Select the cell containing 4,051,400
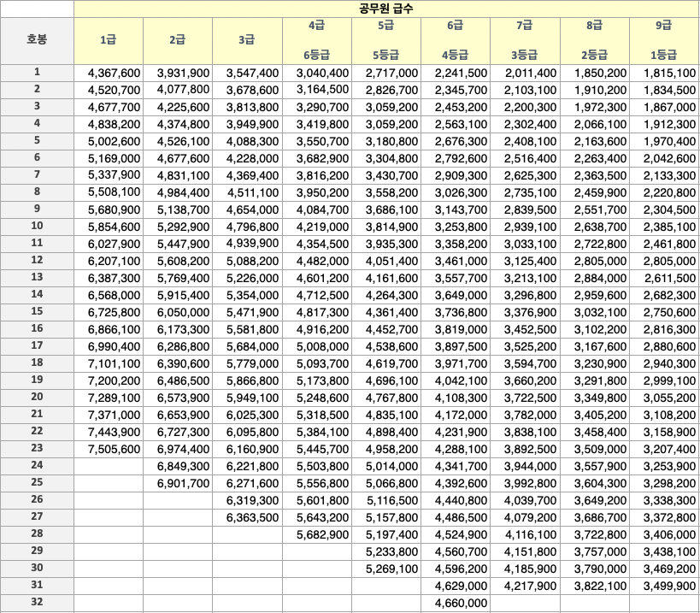The width and height of the screenshot is (700, 613). 386,261
